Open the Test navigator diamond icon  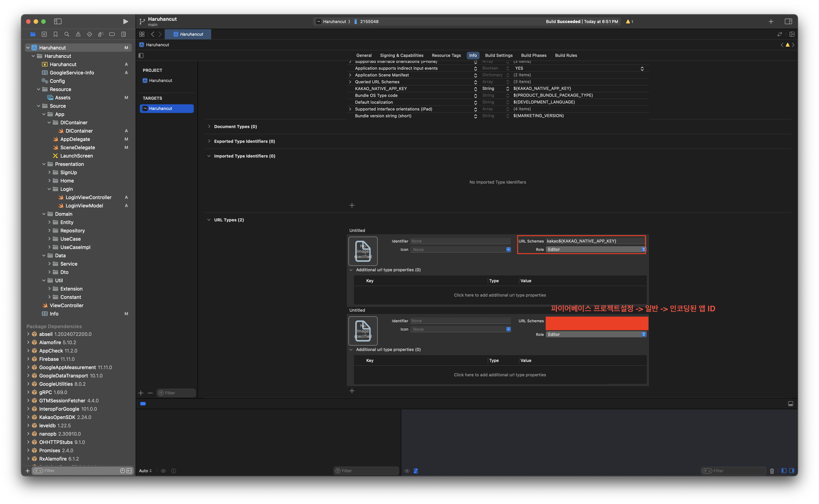(89, 34)
